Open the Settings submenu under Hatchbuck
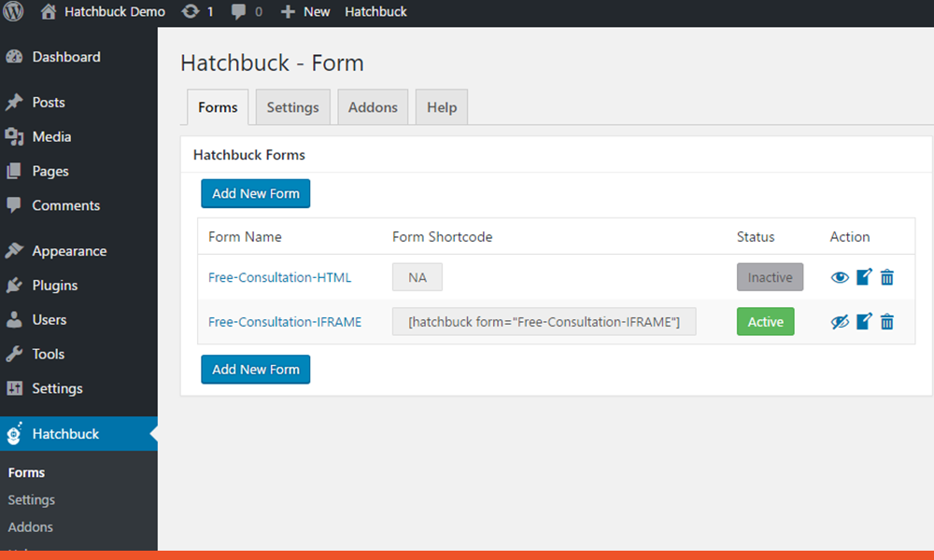 [31, 500]
